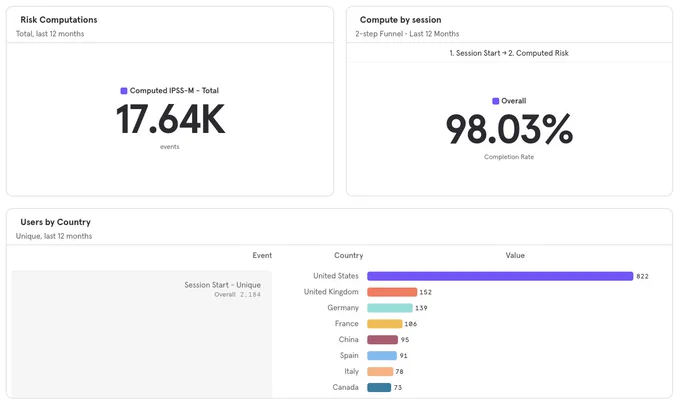
Task: Click the peach Italy bar
Action: pos(380,372)
